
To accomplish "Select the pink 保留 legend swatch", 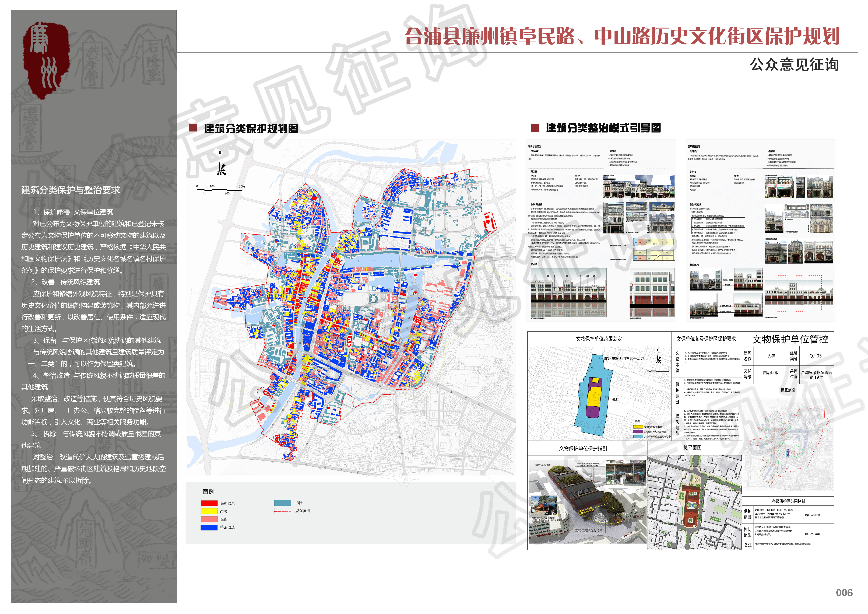I will coord(209,519).
